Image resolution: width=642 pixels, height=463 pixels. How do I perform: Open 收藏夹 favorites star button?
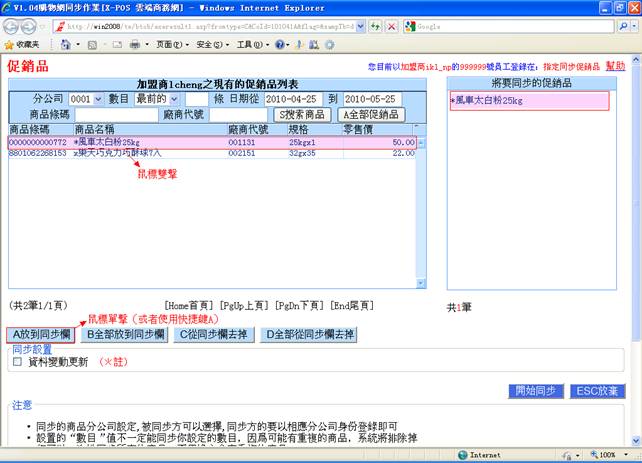(x=22, y=45)
